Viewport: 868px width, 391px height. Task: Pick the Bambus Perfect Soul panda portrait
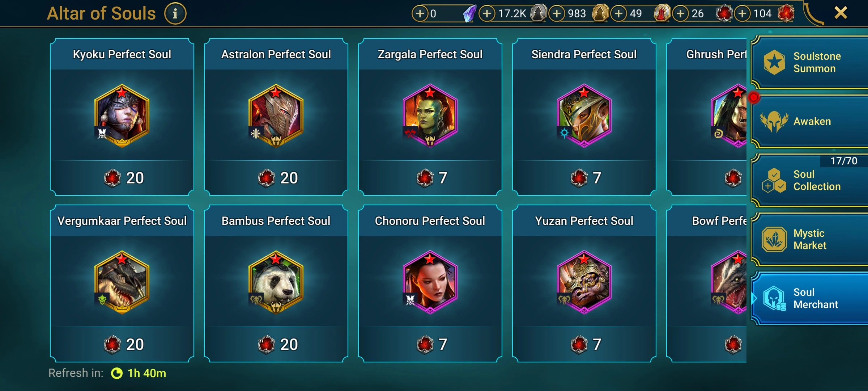click(276, 282)
